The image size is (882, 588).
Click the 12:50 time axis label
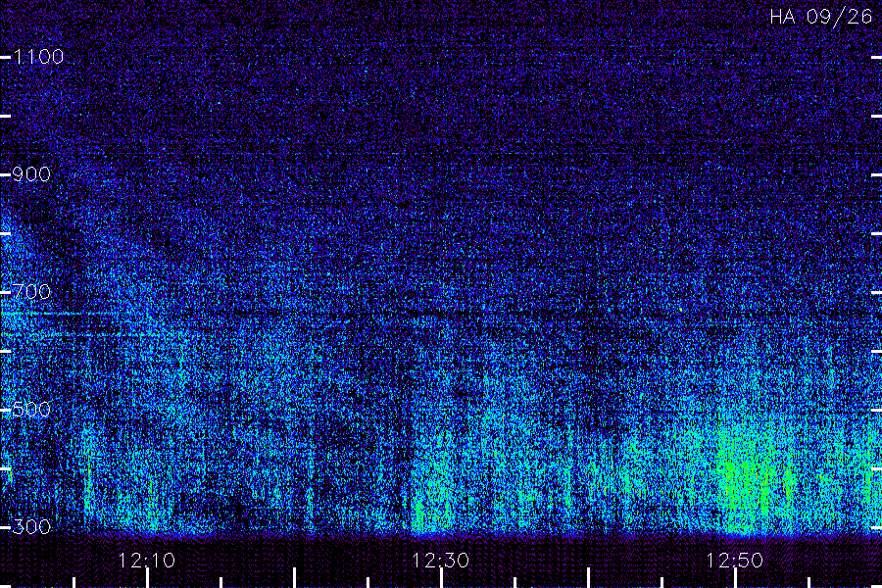(735, 561)
